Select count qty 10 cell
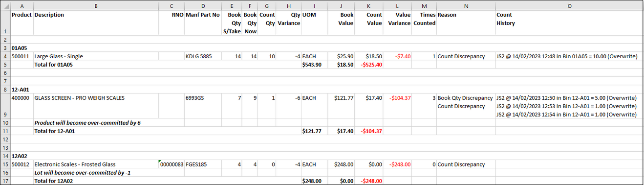This screenshot has width=644, height=185. click(x=267, y=56)
